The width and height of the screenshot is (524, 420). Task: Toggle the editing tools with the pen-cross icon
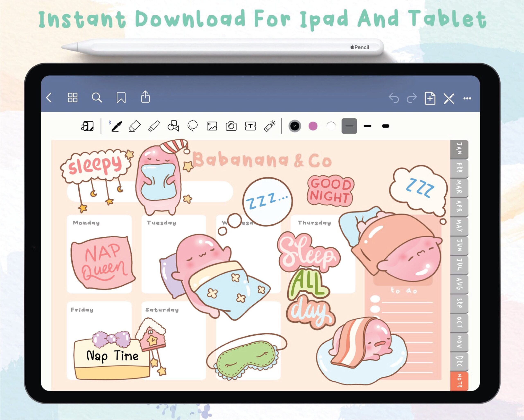click(x=449, y=98)
